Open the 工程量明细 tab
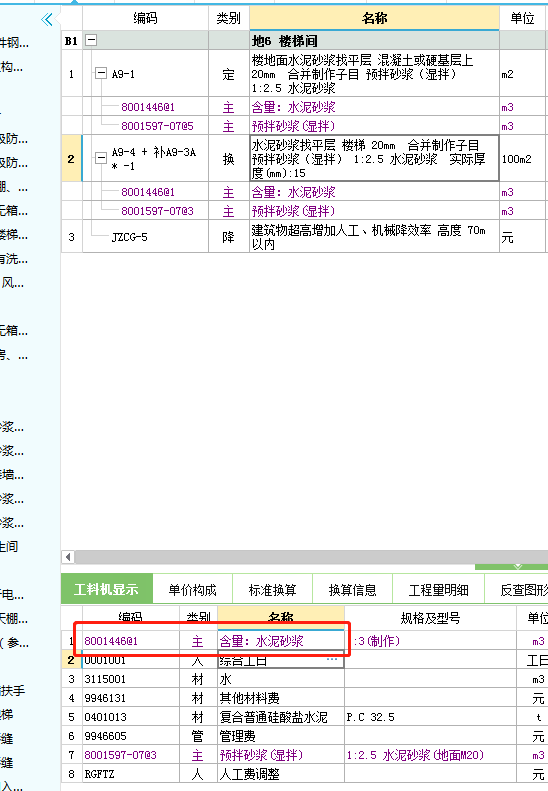 439,590
